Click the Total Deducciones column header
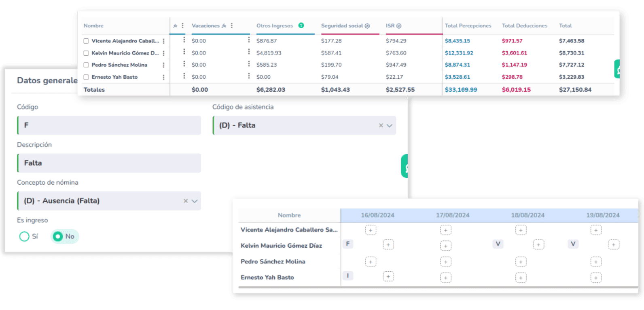This screenshot has height=310, width=644. (524, 25)
